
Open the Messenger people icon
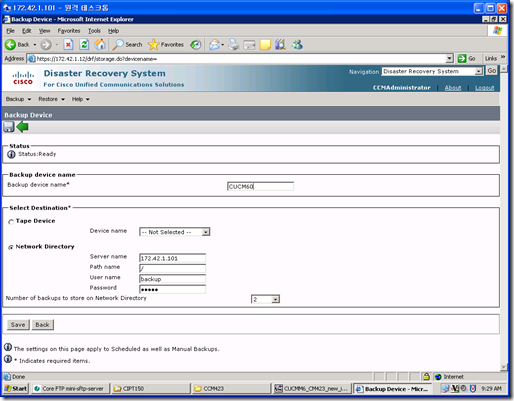[297, 44]
